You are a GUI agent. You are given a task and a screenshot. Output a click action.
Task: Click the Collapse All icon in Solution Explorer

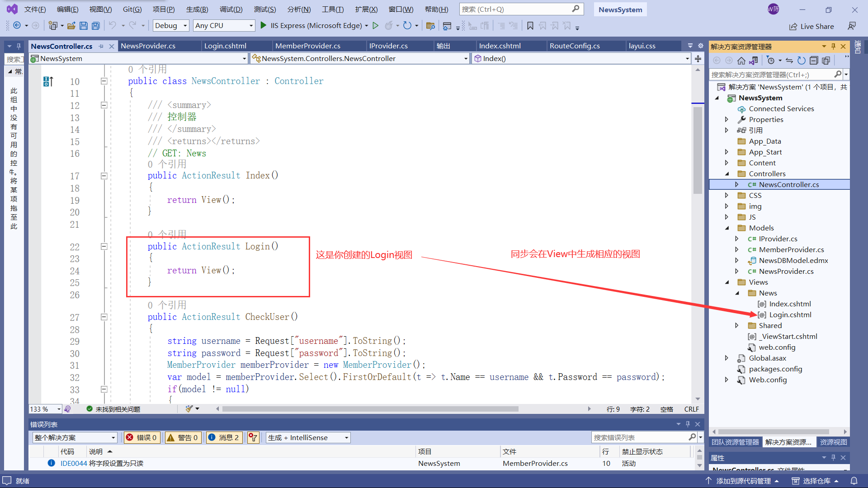click(x=814, y=61)
